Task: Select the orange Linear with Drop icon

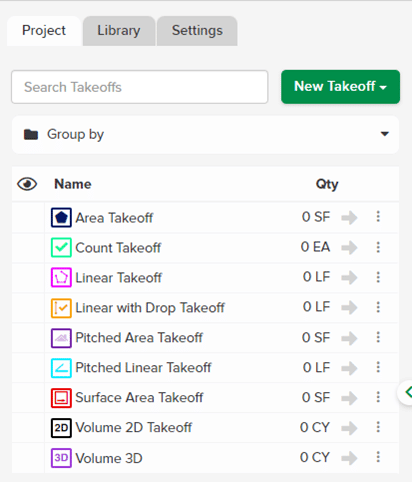Action: click(61, 308)
